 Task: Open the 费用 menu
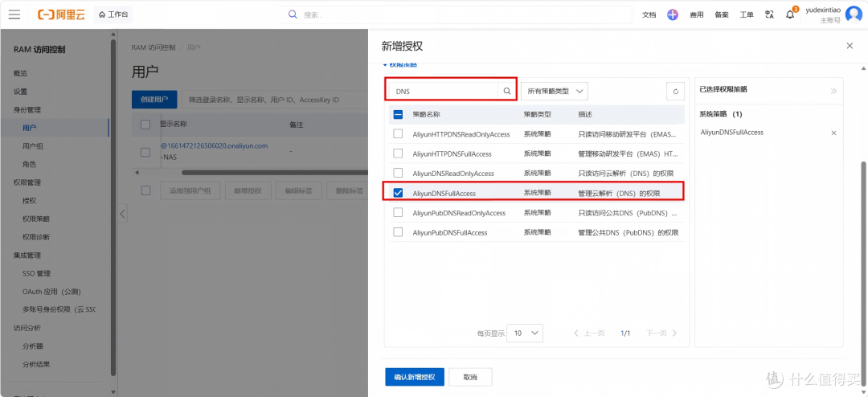coord(696,15)
